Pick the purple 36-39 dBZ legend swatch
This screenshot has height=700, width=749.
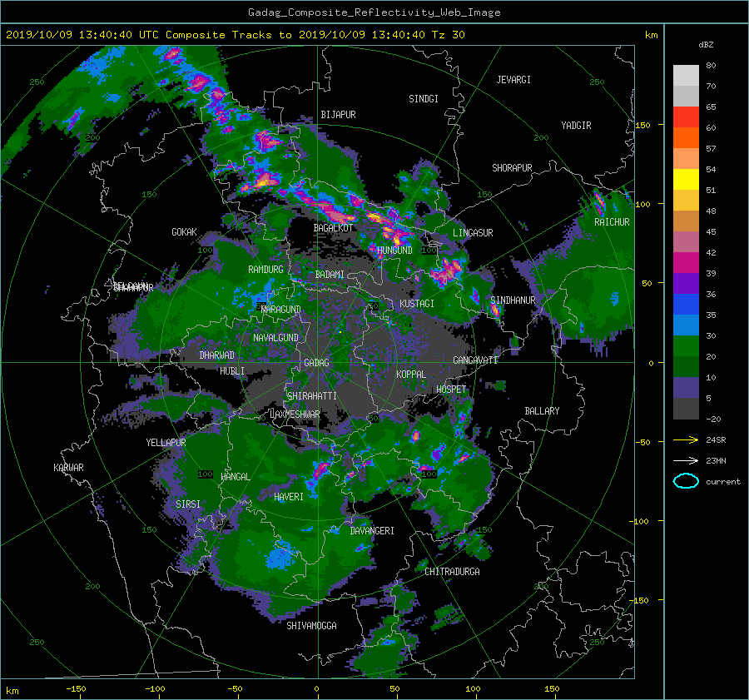[686, 283]
